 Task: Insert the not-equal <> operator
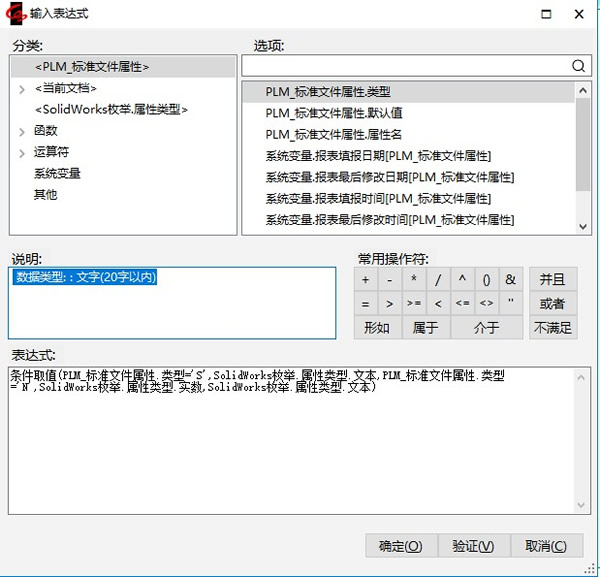pyautogui.click(x=486, y=304)
